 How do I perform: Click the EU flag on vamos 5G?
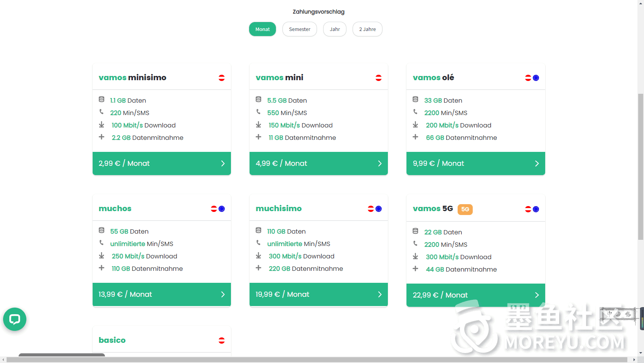coord(536,209)
